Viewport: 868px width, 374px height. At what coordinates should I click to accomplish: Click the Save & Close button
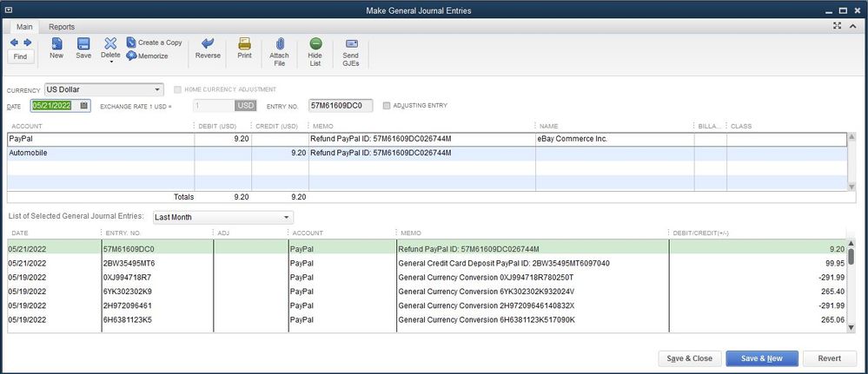tap(689, 358)
